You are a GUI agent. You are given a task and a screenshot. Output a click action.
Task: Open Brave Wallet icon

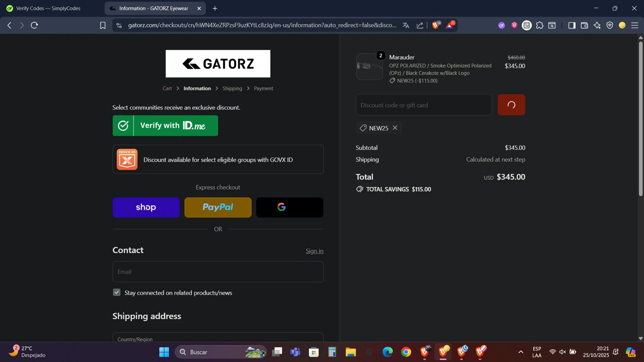[x=584, y=25]
